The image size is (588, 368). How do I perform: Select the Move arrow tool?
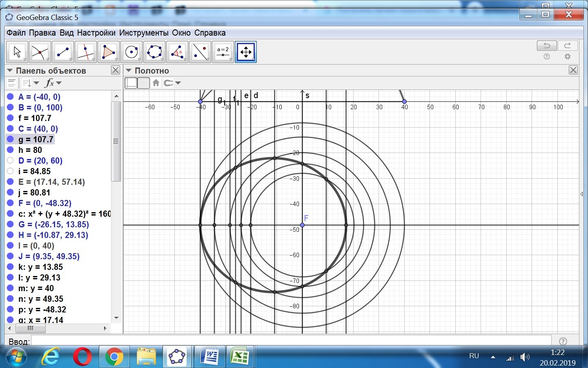[17, 52]
